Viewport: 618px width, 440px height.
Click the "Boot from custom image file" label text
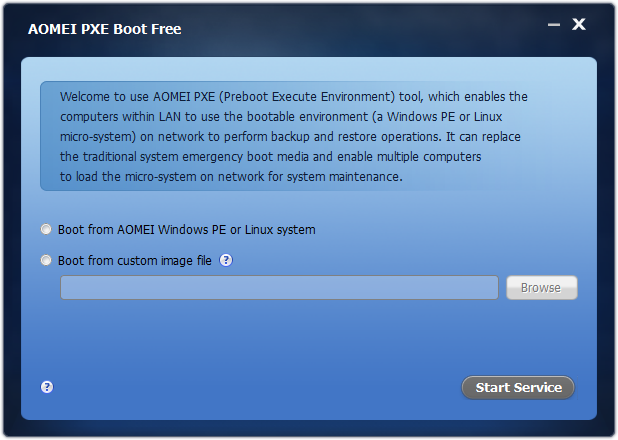point(135,260)
